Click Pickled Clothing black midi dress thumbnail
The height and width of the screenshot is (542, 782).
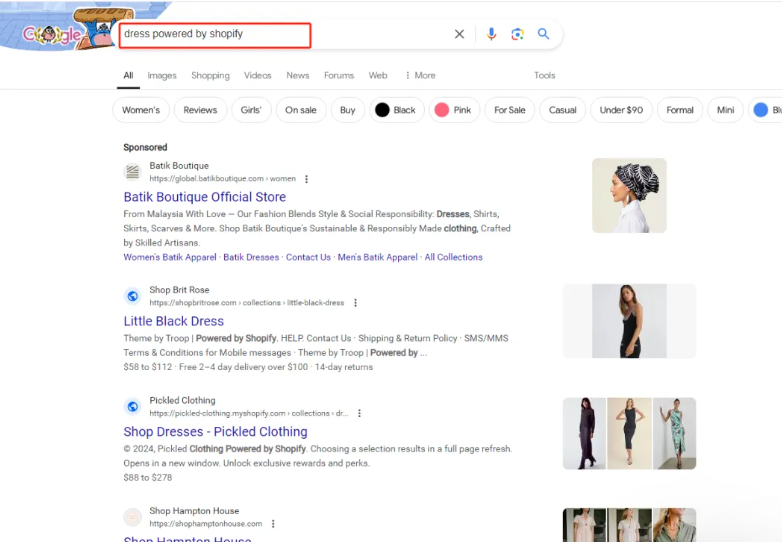pyautogui.click(x=629, y=433)
